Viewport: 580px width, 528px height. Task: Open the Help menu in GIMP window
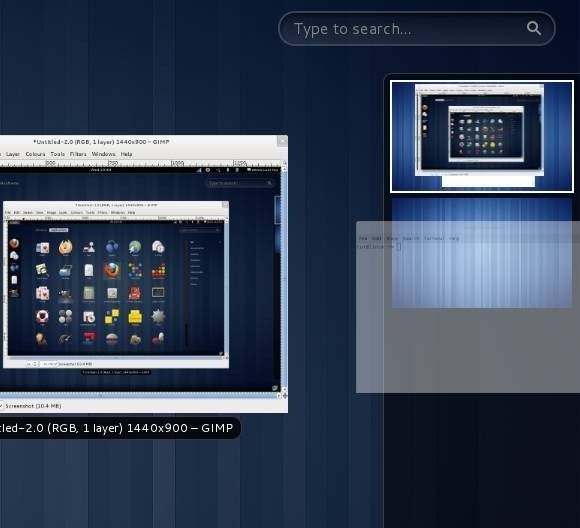click(126, 154)
